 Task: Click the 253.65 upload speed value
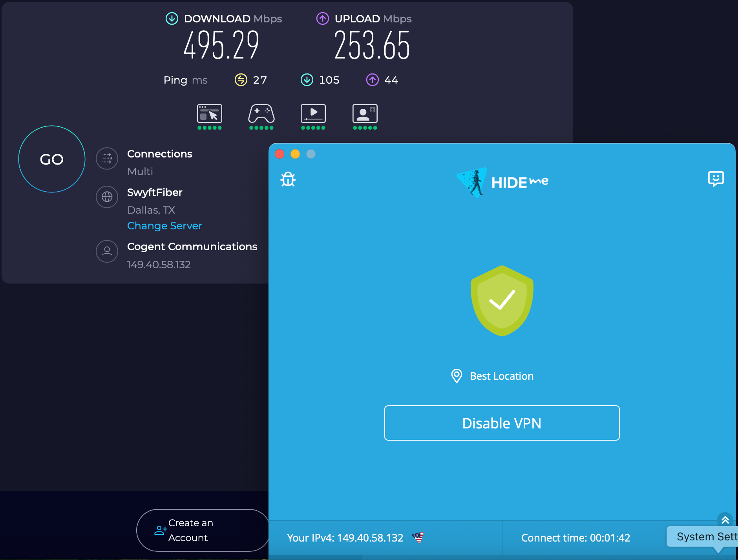click(x=372, y=45)
